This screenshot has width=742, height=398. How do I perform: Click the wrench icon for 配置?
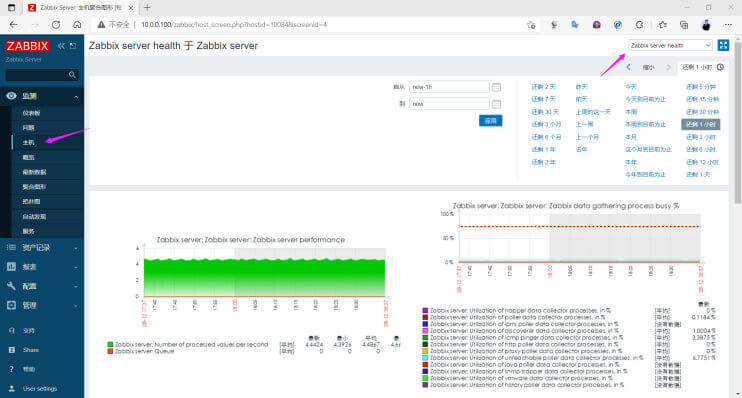11,286
